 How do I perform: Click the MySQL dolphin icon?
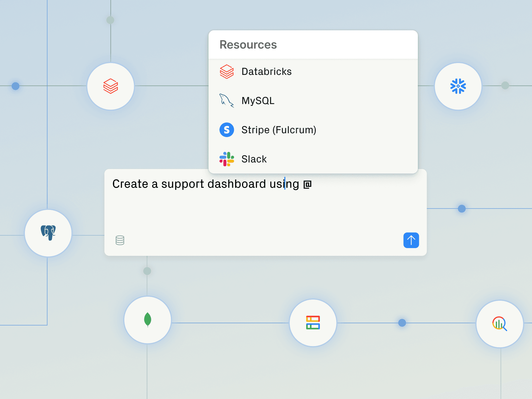tap(227, 101)
